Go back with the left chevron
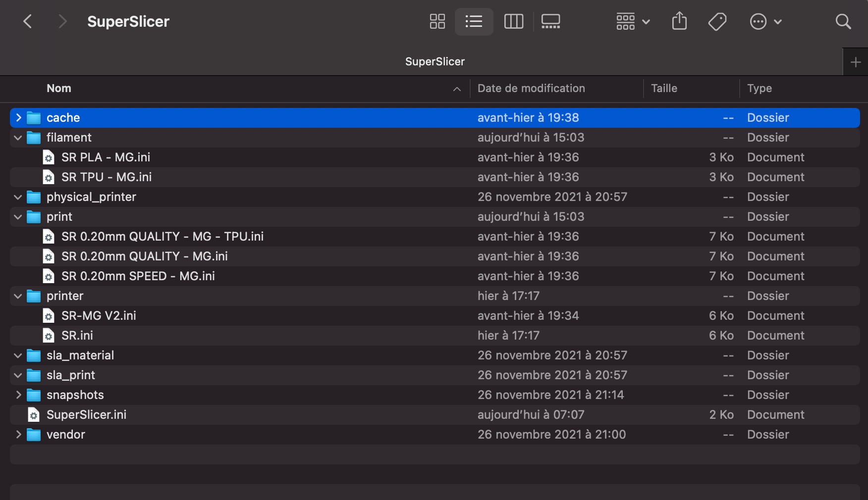Image resolution: width=868 pixels, height=500 pixels. click(x=28, y=21)
